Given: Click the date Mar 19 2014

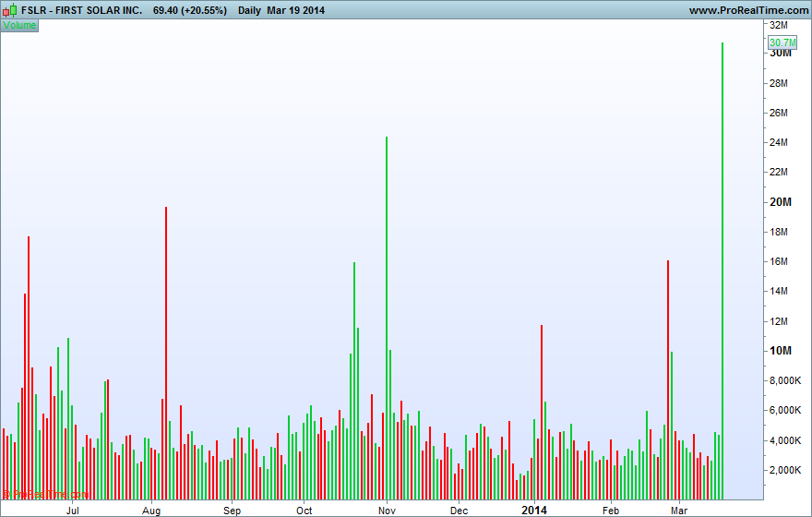Looking at the screenshot, I should tap(295, 10).
